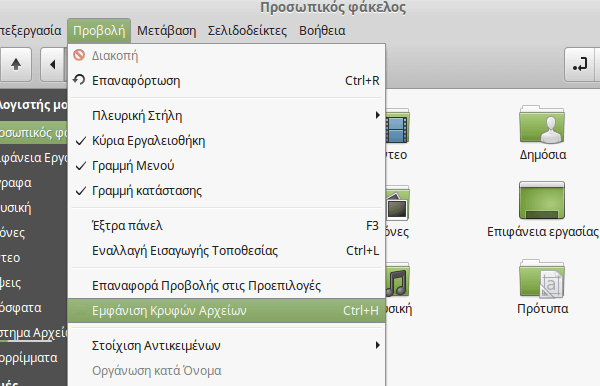The height and width of the screenshot is (386, 600).
Task: Toggle Γραμμή κατάστασης option
Action: (x=227, y=191)
